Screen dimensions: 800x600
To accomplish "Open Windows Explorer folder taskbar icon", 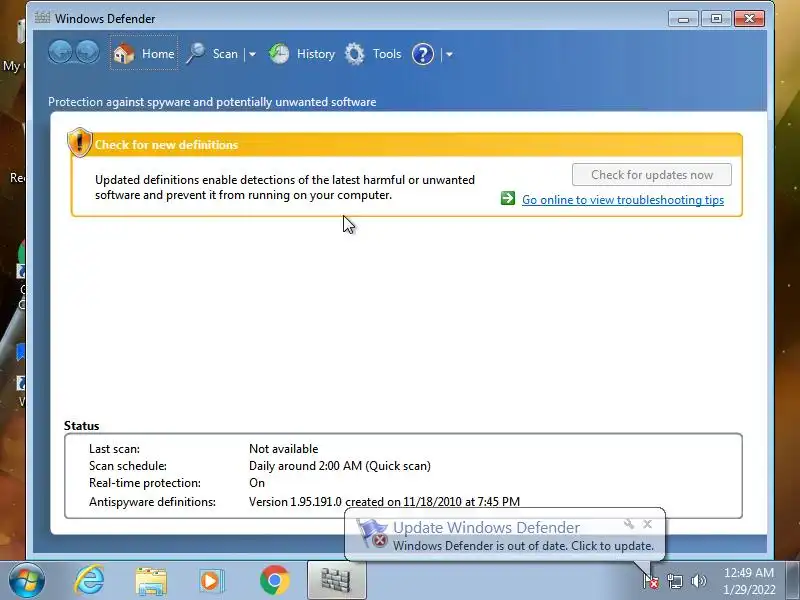I will [x=151, y=581].
